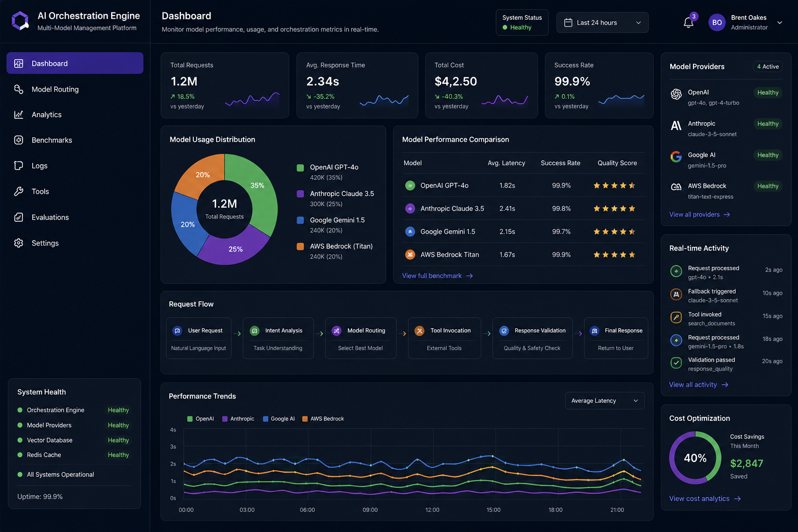Click the Fallback triggered activity icon

coord(676,294)
